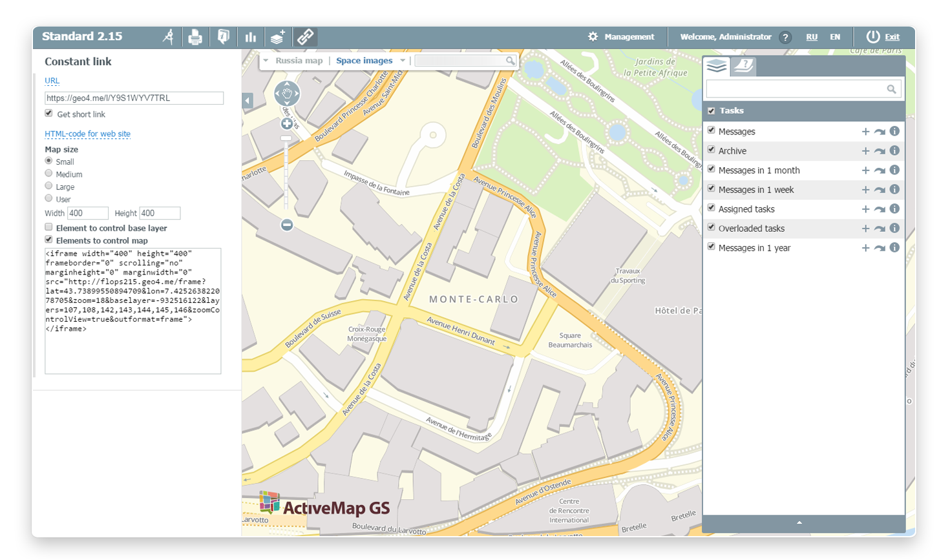Zoom in with the map plus button

[287, 123]
